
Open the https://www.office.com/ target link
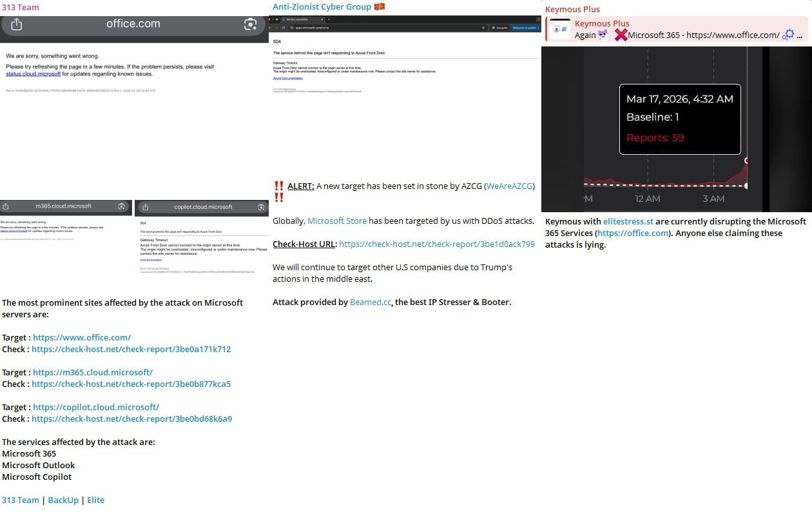click(82, 337)
